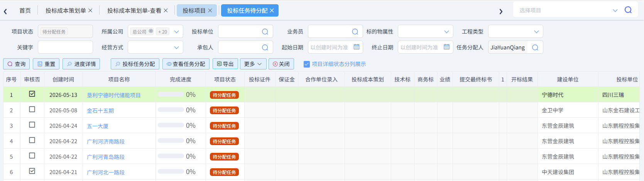The image size is (644, 181).
Task: Click the 关键字 input field
Action: [x=65, y=47]
